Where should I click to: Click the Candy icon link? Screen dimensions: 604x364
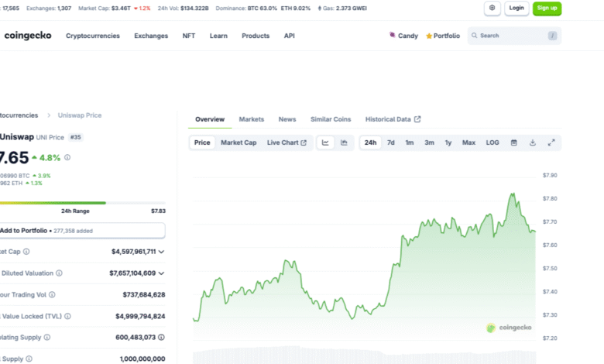tap(403, 36)
